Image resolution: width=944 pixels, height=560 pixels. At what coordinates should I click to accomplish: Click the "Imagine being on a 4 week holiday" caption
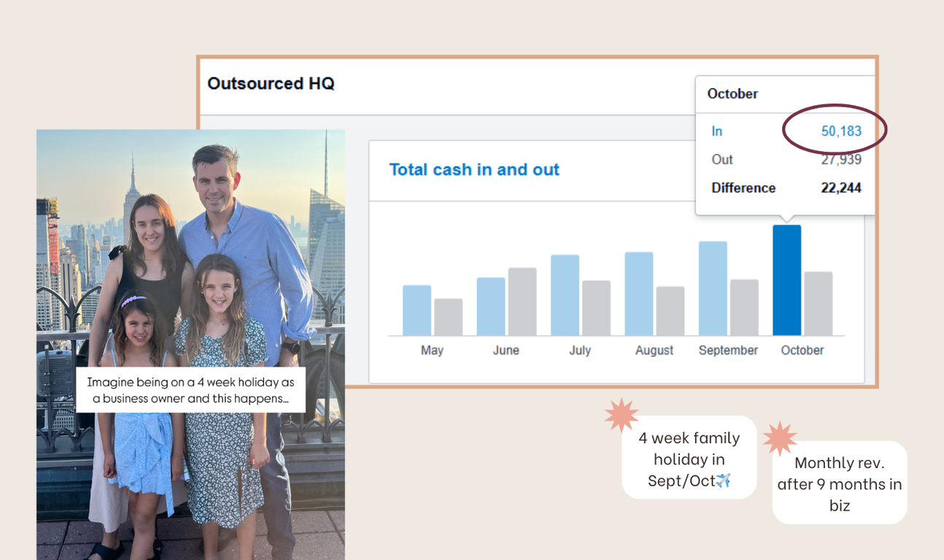tap(190, 390)
